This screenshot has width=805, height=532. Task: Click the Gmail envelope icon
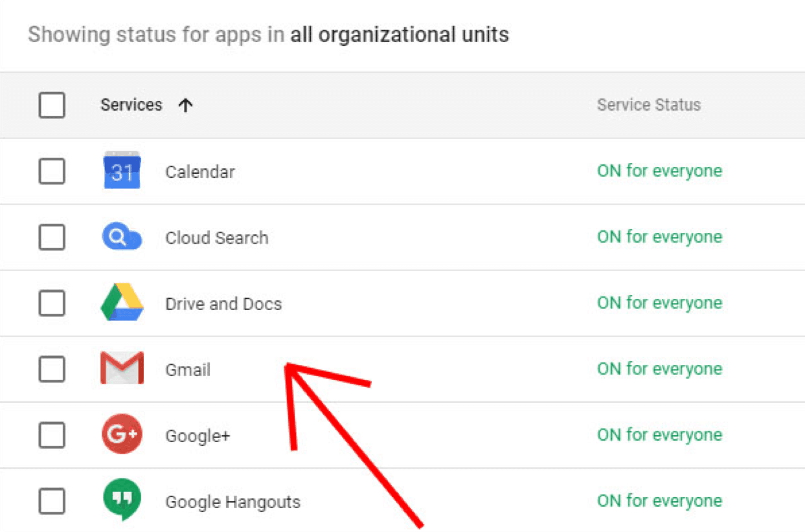click(x=122, y=368)
